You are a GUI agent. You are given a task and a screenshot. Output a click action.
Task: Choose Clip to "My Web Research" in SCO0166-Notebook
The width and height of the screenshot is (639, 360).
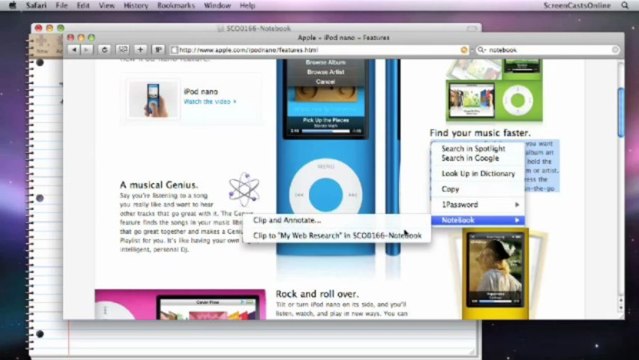[337, 236]
